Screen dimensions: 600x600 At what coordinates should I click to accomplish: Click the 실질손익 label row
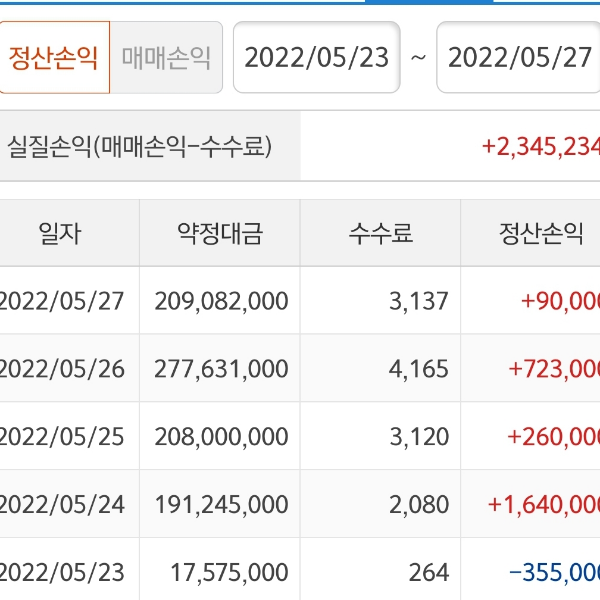coord(140,146)
